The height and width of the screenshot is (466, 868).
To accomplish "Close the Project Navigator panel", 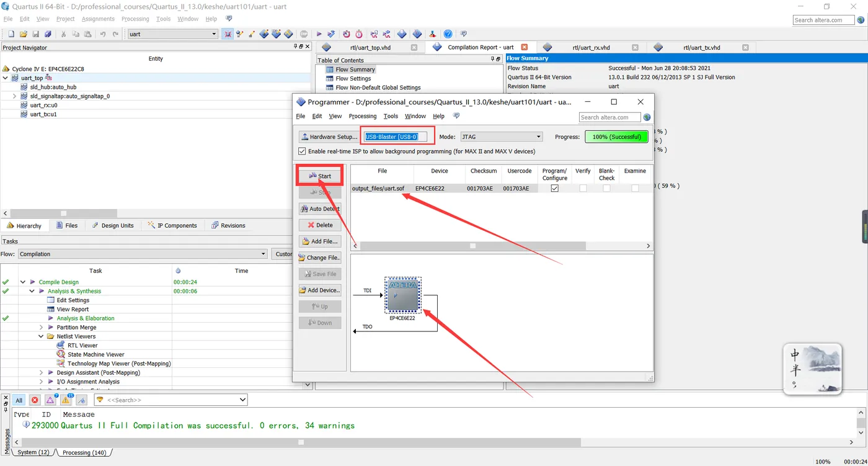I will pyautogui.click(x=307, y=47).
